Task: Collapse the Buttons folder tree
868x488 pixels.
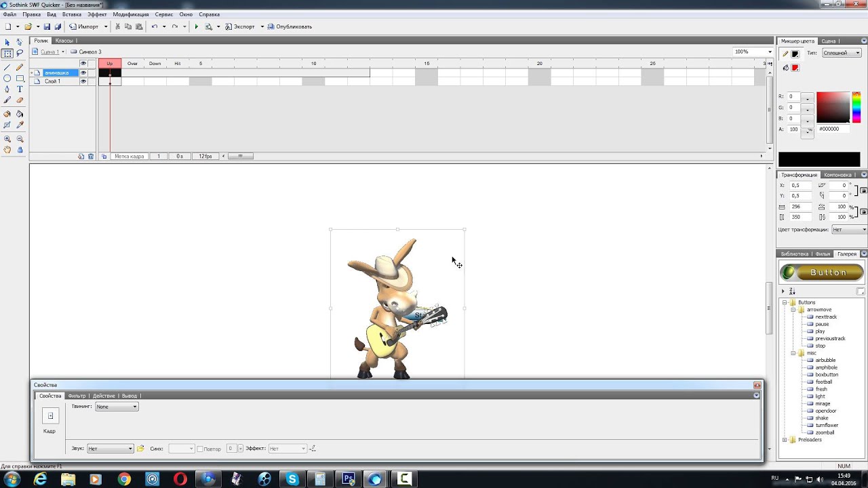Action: [x=785, y=302]
